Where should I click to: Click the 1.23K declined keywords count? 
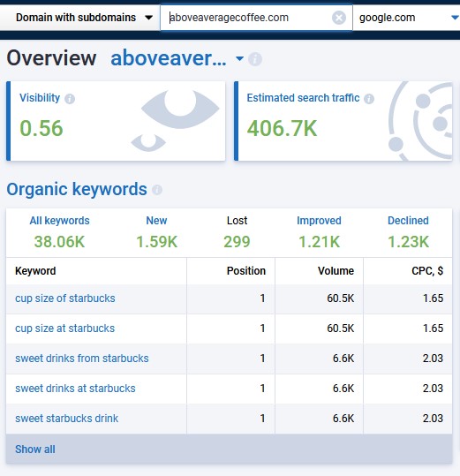pyautogui.click(x=408, y=242)
